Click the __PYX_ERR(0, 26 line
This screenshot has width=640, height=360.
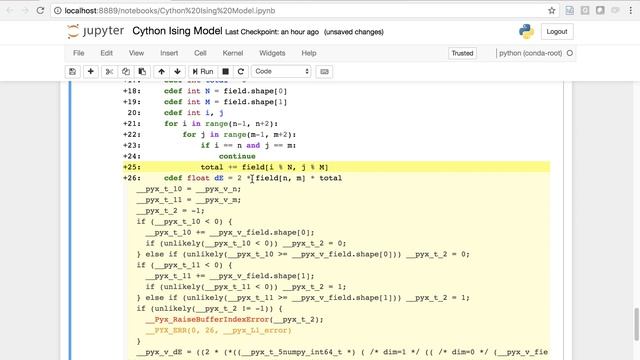[x=218, y=331]
